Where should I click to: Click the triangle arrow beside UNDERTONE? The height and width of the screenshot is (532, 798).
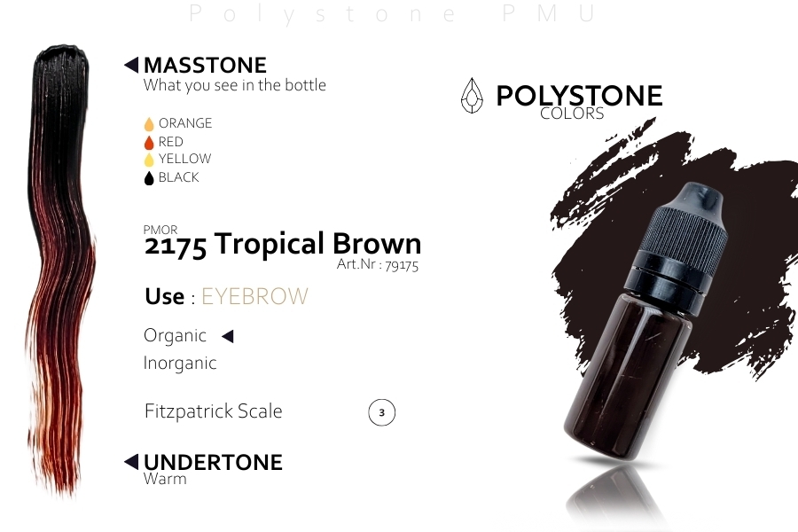tap(131, 462)
